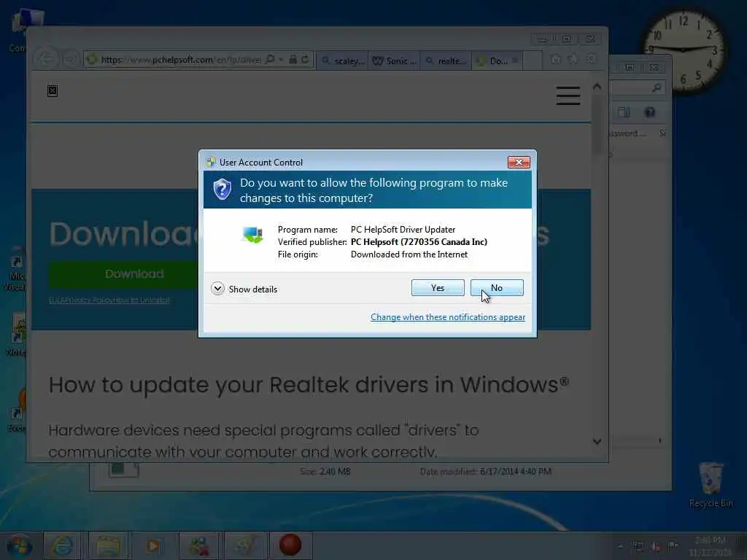The height and width of the screenshot is (560, 747).
Task: Click the 'Size: 2.40 MB' detail in Explorer
Action: click(x=325, y=472)
